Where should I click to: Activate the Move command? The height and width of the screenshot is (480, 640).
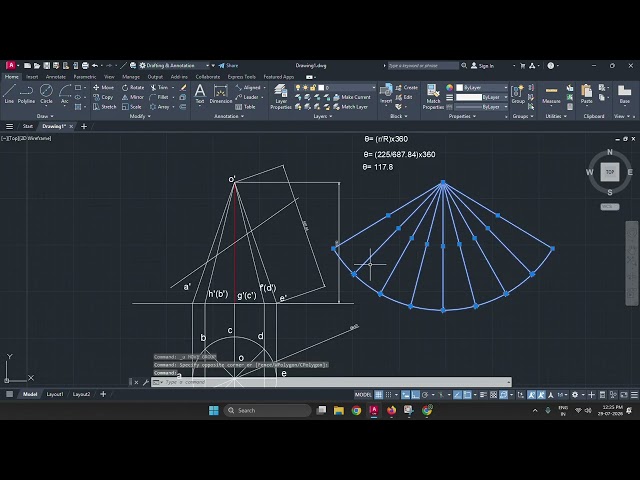103,87
